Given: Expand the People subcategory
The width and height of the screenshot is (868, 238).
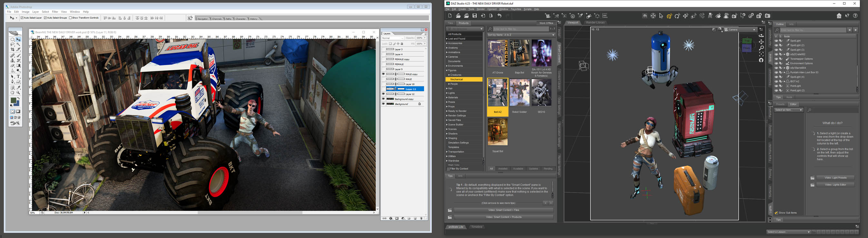Looking at the screenshot, I should (449, 84).
